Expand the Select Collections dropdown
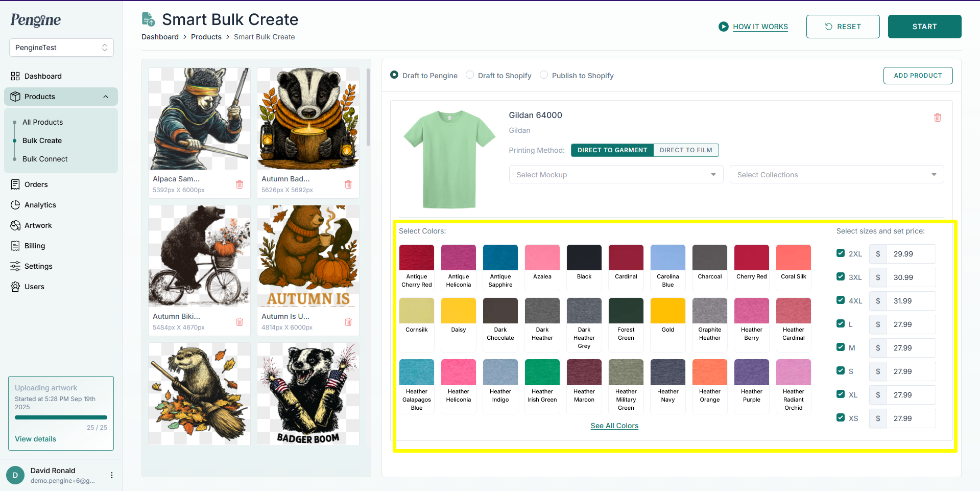This screenshot has height=491, width=980. (836, 175)
